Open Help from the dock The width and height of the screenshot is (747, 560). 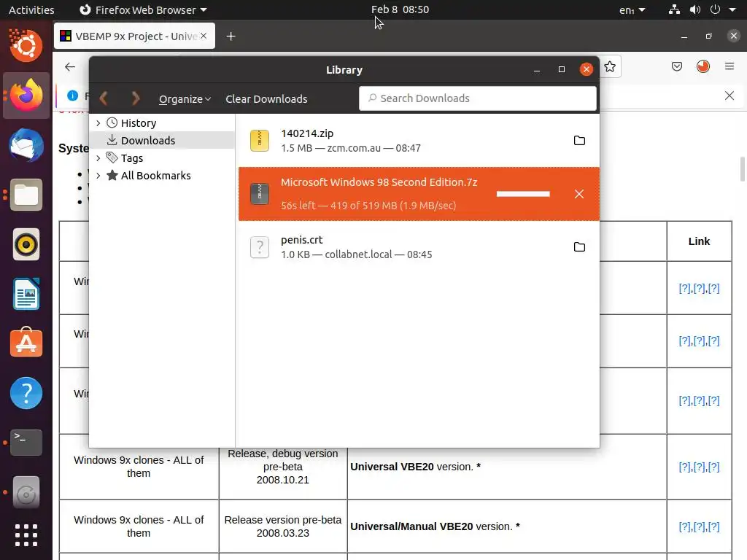[26, 393]
